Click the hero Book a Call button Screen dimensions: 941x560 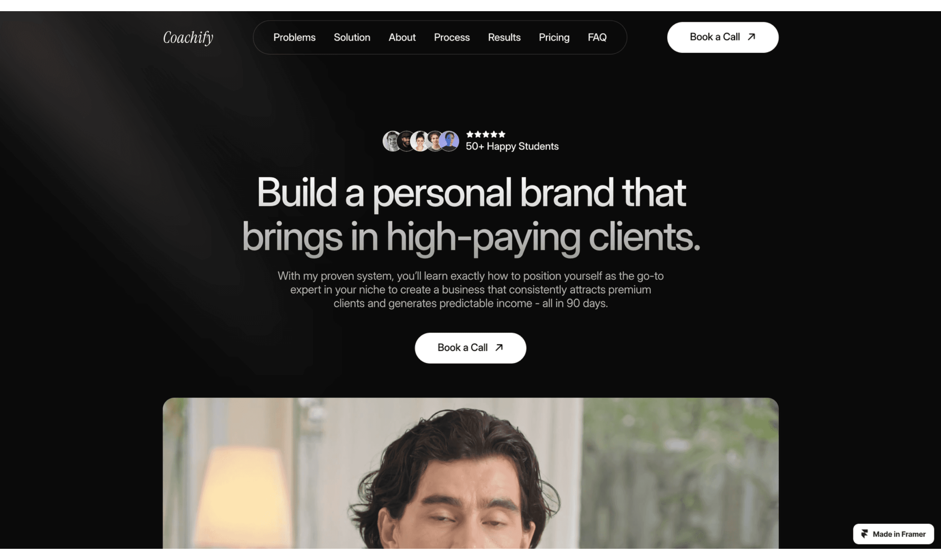tap(470, 348)
